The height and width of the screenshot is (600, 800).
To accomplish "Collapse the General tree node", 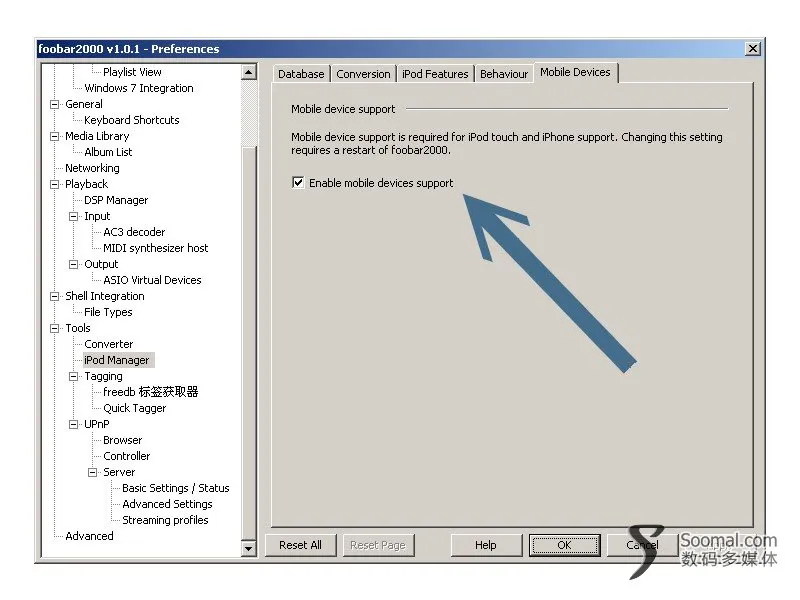I will point(54,104).
